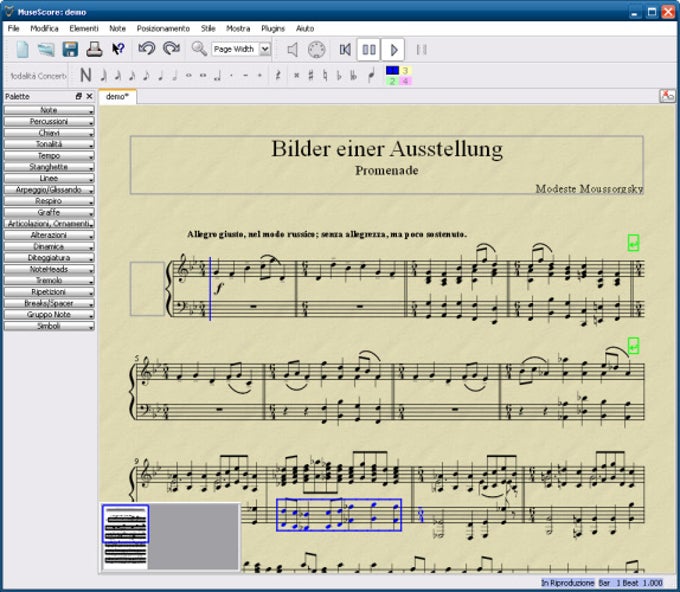
Task: Select the 32nd note duration
Action: [118, 75]
